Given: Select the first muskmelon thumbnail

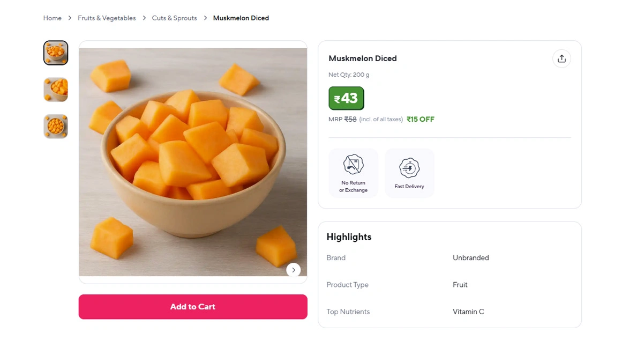Looking at the screenshot, I should [x=56, y=53].
